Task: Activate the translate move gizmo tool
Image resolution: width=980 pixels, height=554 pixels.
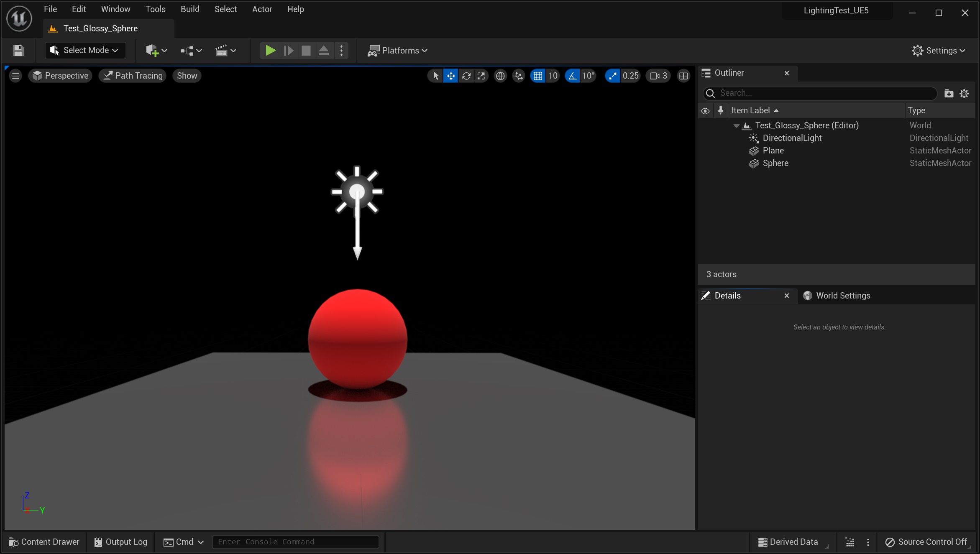Action: pos(450,76)
